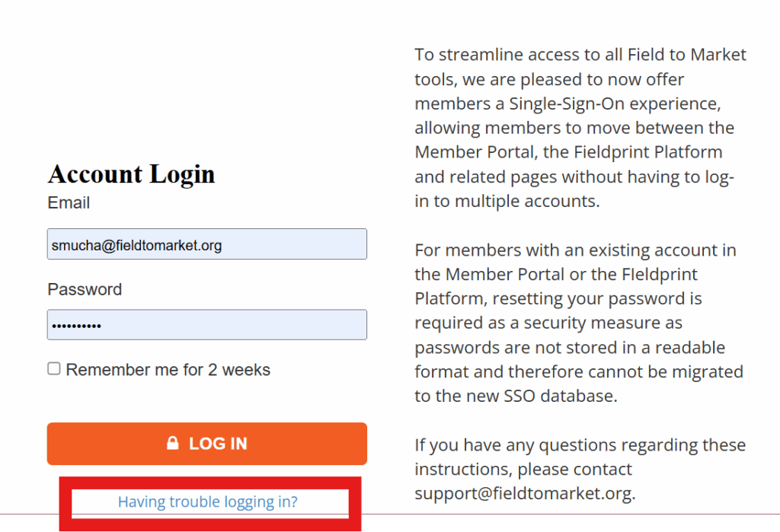This screenshot has width=780, height=532.
Task: Click the paragraph starting "To streamline access"
Action: (x=580, y=128)
